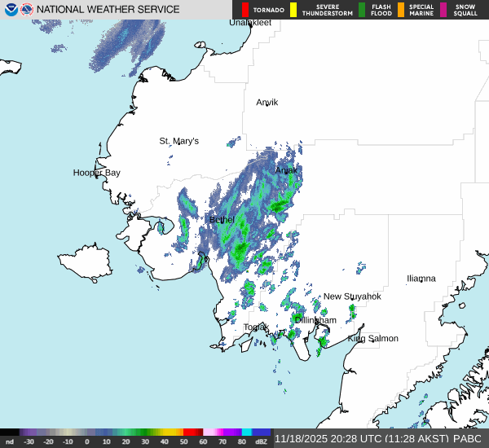Click the red Tornado legend marker
This screenshot has width=489, height=448.
[245, 10]
